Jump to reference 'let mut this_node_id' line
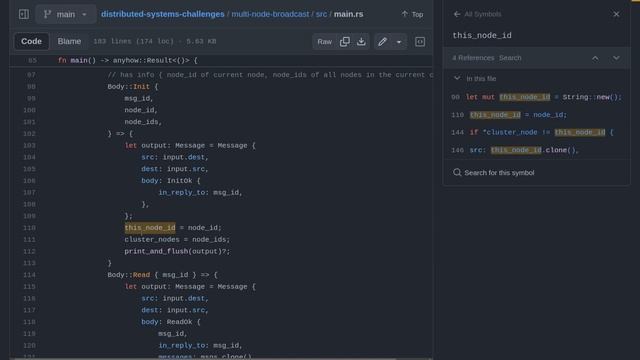The width and height of the screenshot is (640, 360). pos(536,97)
